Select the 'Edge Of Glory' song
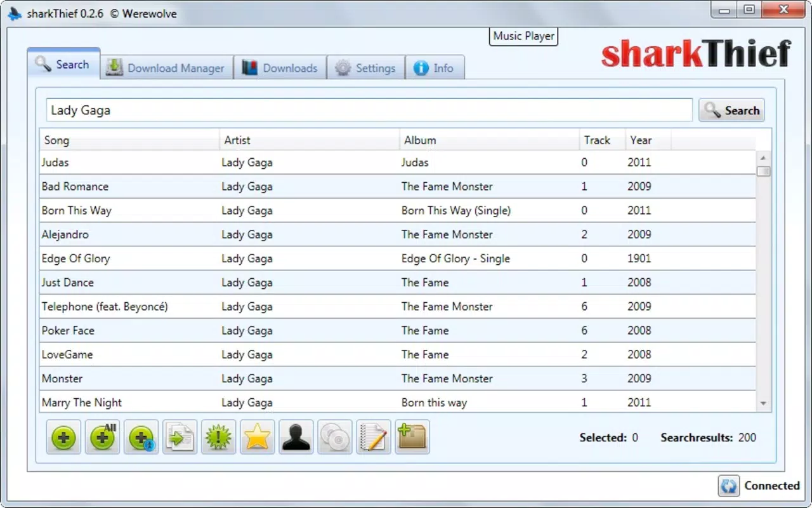 point(398,258)
